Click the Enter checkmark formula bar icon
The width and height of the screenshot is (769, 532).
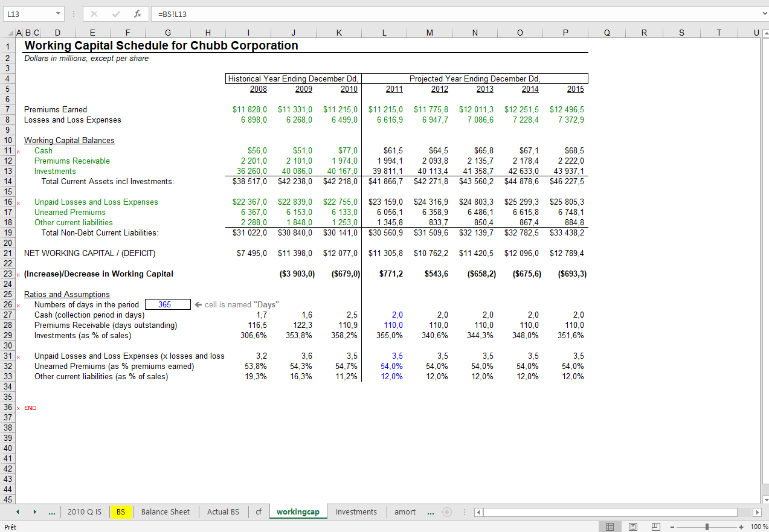click(116, 14)
